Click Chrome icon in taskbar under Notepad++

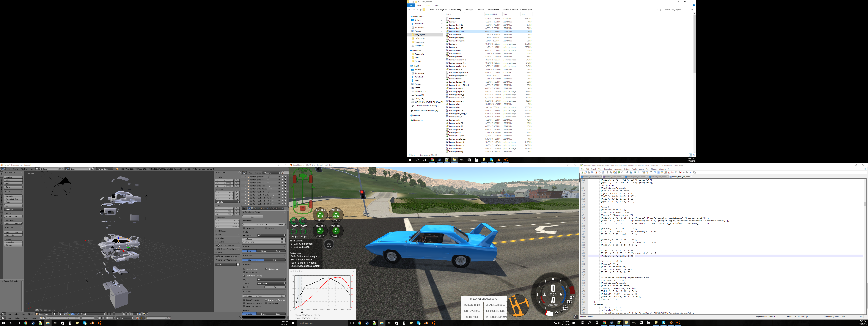coord(604,323)
